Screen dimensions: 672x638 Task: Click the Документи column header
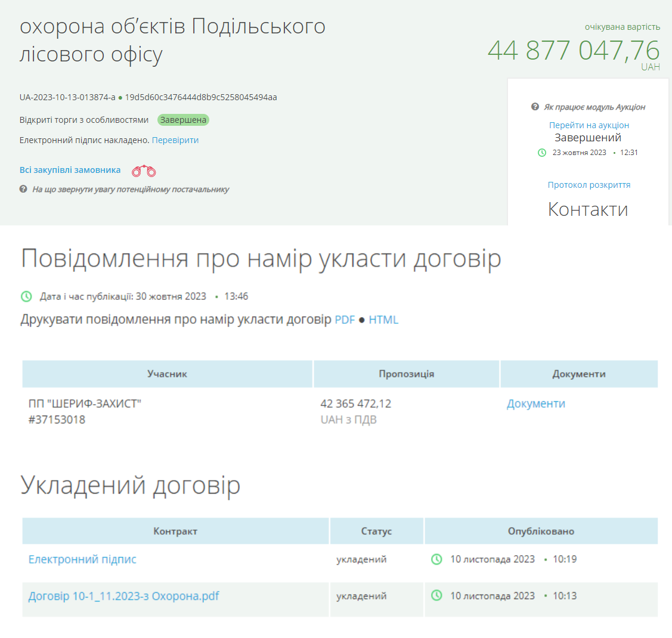579,374
